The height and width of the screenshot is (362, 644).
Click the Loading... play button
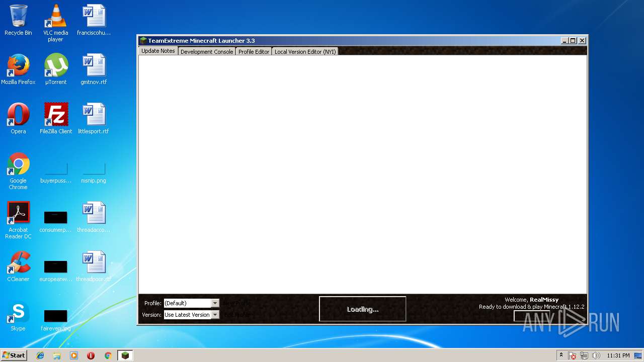tap(362, 309)
